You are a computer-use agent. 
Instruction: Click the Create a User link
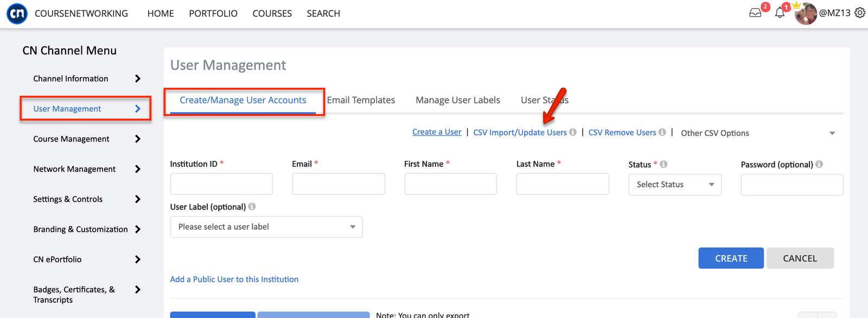point(437,132)
